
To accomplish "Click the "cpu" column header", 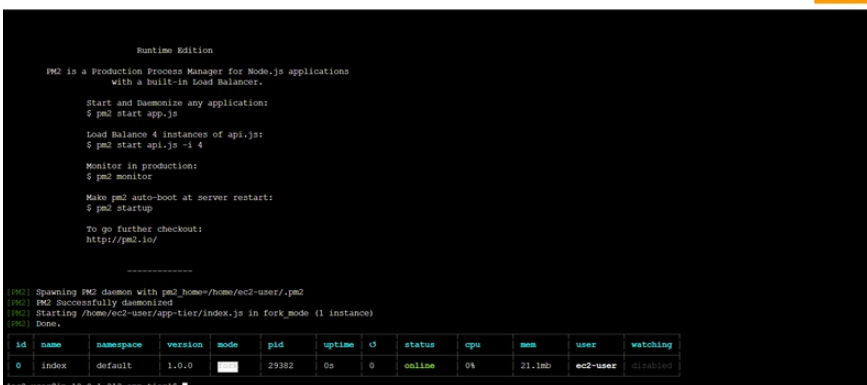I will 473,345.
